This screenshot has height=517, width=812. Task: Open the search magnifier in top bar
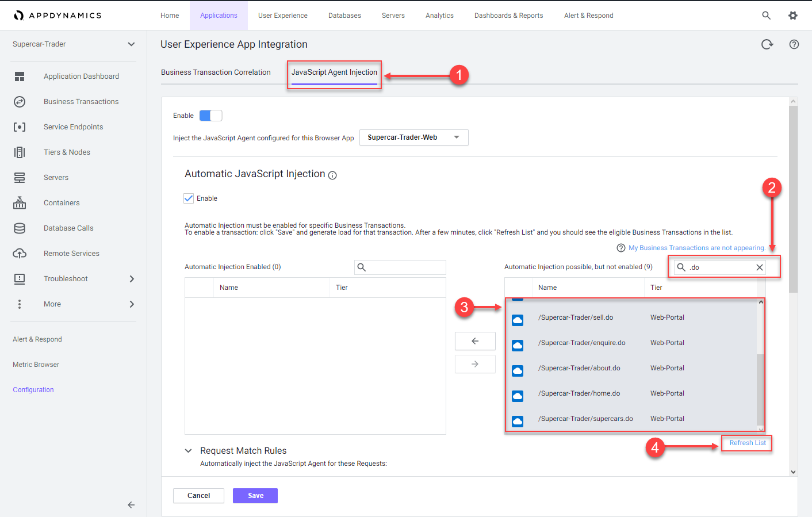[x=766, y=16]
